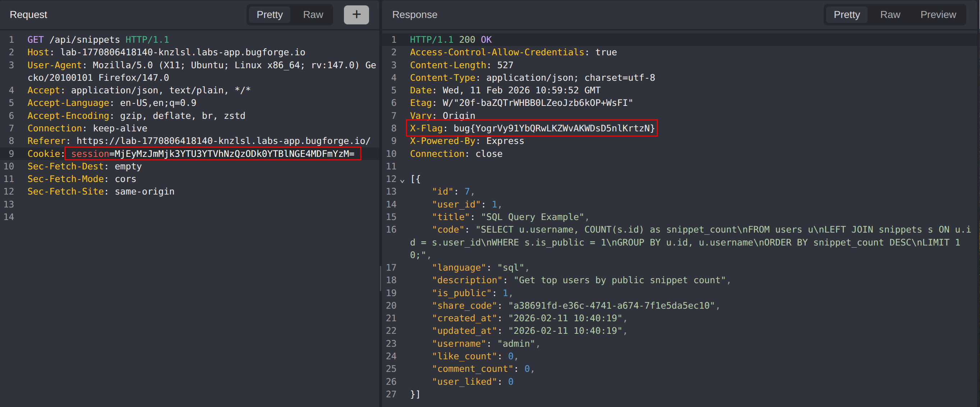
Task: Click the Response panel title
Action: (414, 15)
